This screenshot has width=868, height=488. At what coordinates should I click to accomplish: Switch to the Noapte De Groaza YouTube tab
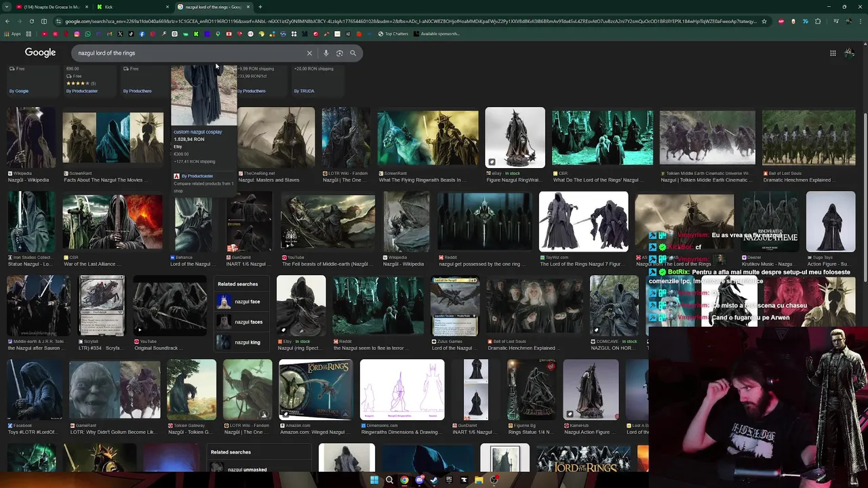(x=51, y=7)
